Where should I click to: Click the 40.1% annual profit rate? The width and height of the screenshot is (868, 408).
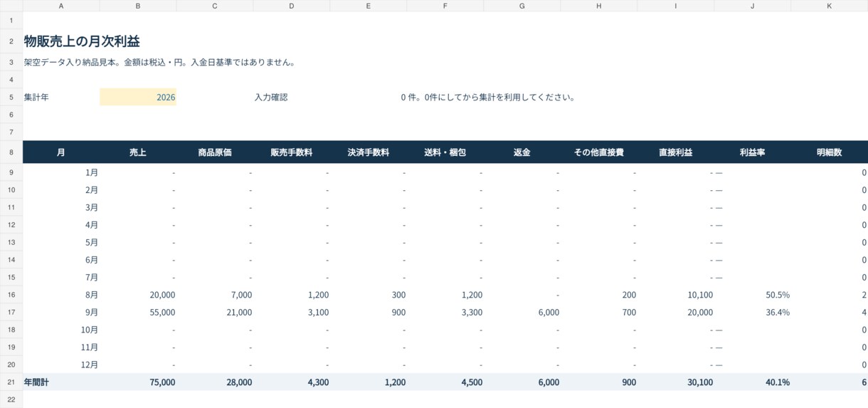(x=753, y=382)
